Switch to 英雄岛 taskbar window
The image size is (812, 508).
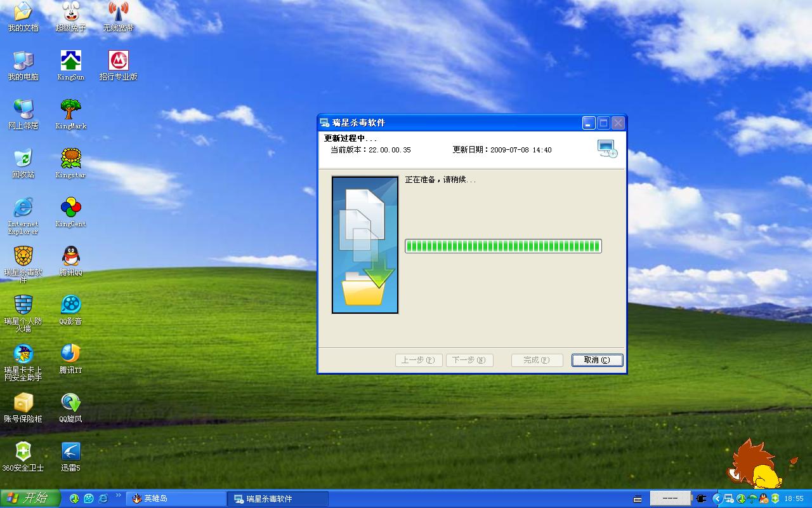(x=176, y=498)
